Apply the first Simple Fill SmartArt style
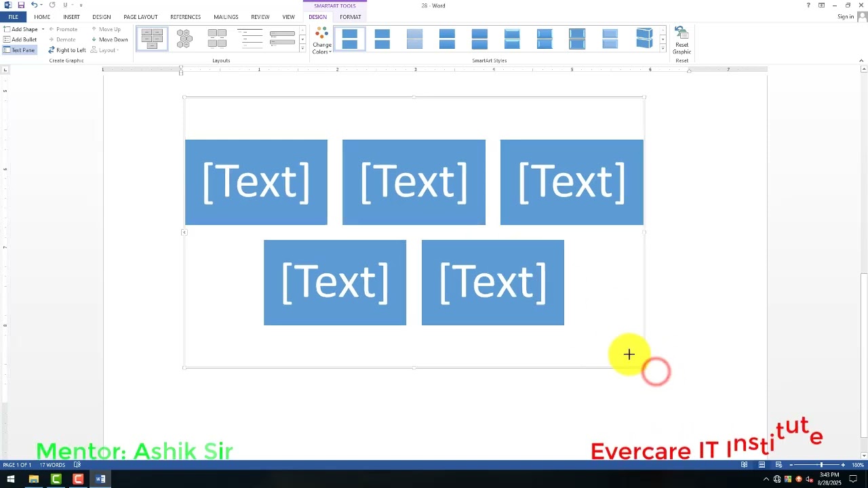Viewport: 868px width, 488px height. point(350,39)
